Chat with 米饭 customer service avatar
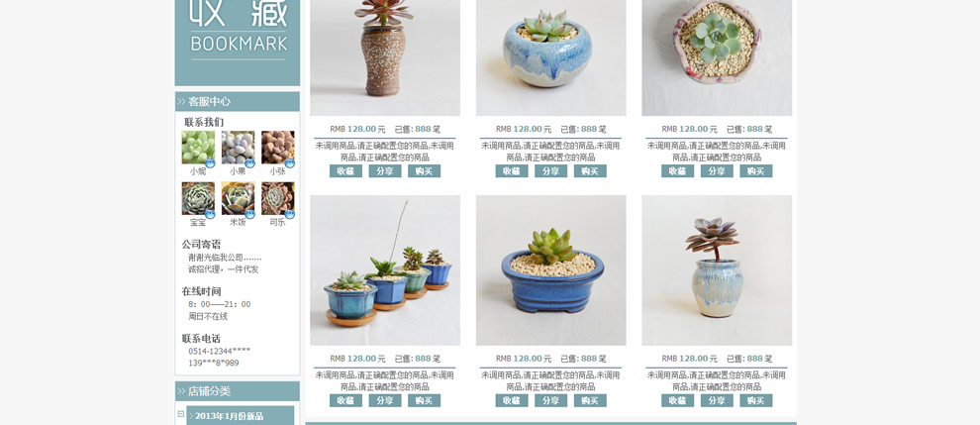 pyautogui.click(x=238, y=198)
